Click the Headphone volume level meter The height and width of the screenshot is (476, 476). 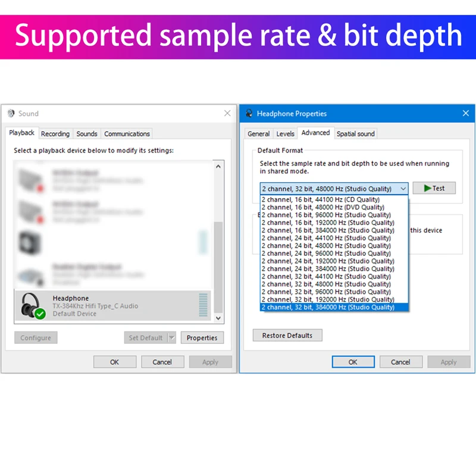point(203,305)
